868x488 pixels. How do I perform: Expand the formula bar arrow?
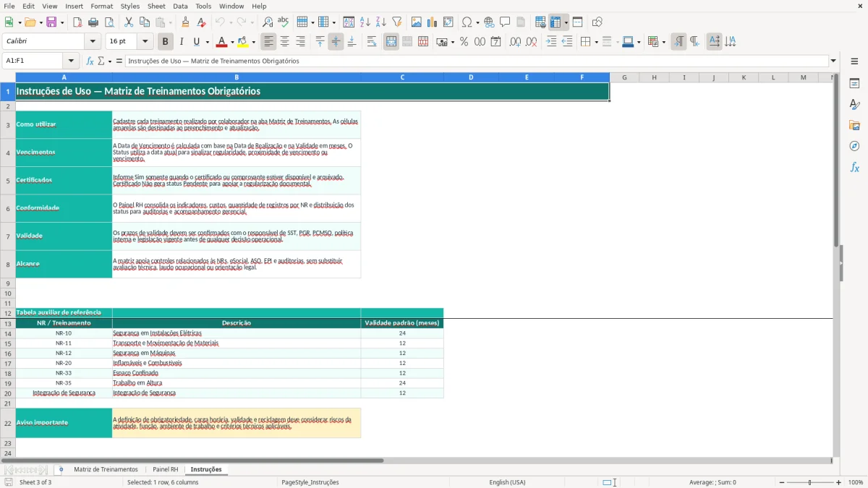pos(833,61)
